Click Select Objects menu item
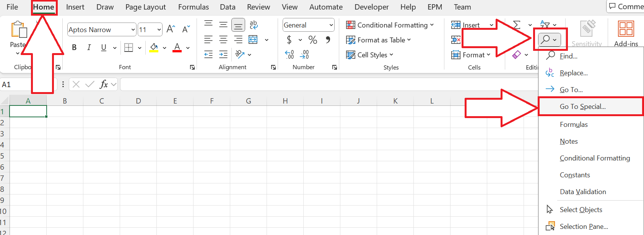 [x=591, y=209]
